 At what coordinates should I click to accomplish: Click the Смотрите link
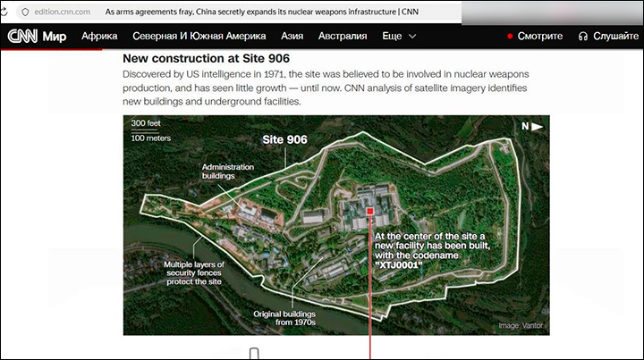click(x=540, y=37)
